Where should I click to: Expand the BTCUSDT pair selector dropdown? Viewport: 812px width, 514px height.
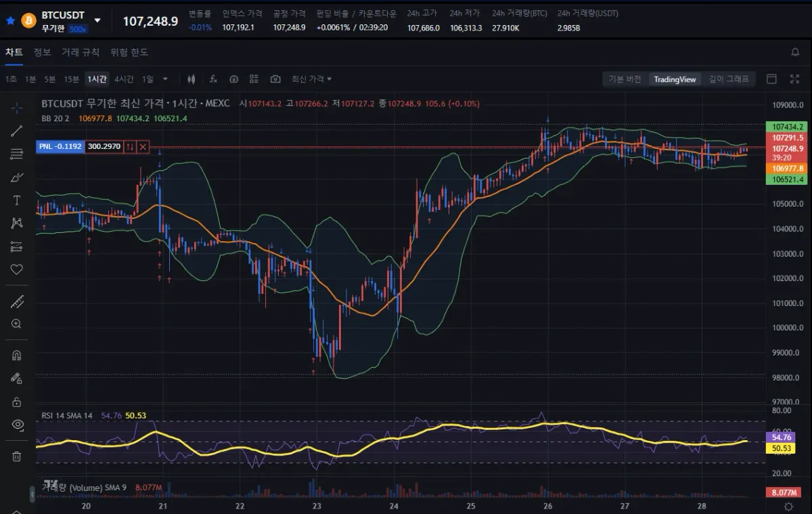pos(97,20)
